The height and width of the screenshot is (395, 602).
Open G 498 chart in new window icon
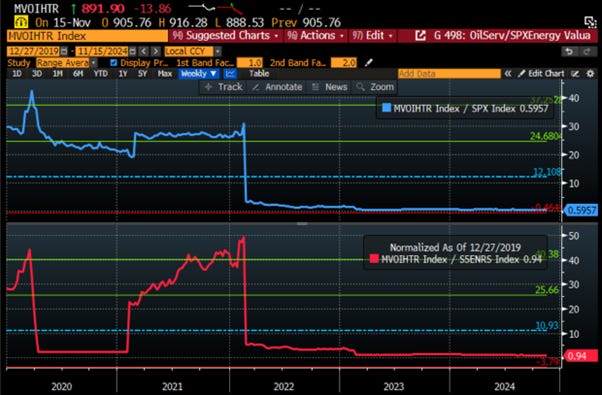tap(420, 36)
